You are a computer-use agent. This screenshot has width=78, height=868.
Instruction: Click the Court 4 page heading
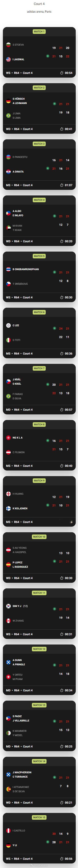39,4
